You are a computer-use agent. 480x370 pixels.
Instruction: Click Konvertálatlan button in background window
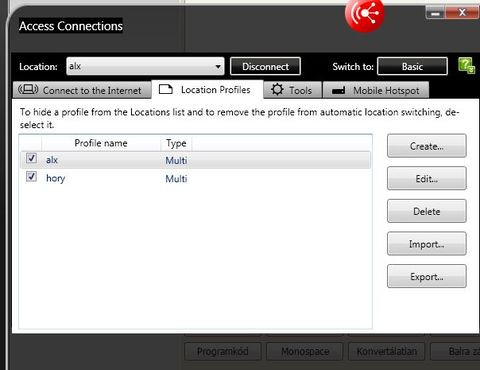tap(387, 351)
